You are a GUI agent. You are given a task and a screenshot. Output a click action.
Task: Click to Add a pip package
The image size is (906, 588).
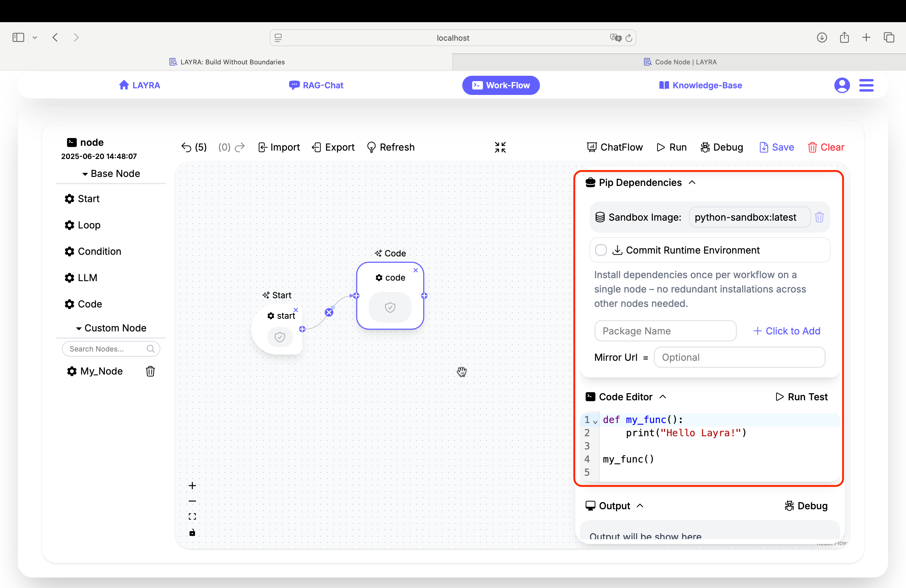787,331
